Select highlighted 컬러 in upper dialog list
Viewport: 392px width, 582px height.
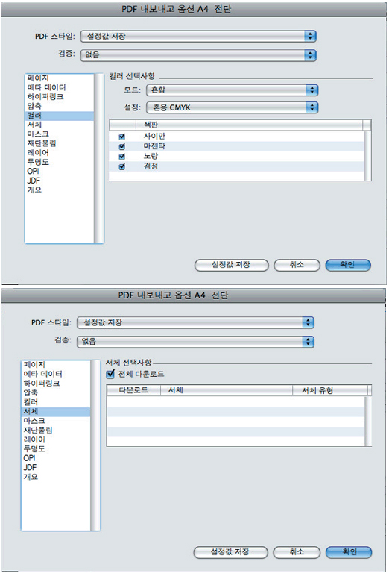tap(60, 116)
